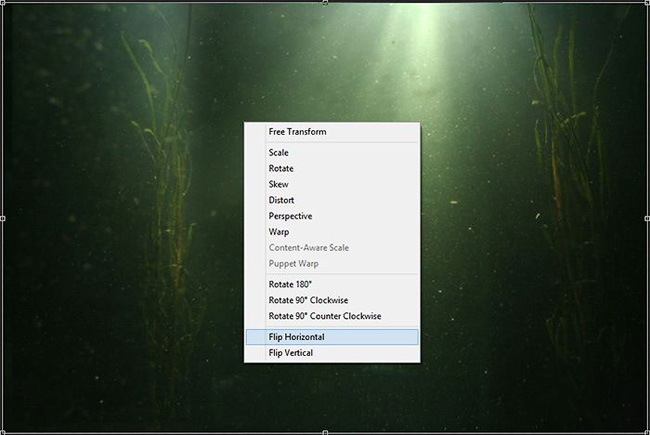Pick the Skew transform option
650x435 pixels.
[332, 184]
